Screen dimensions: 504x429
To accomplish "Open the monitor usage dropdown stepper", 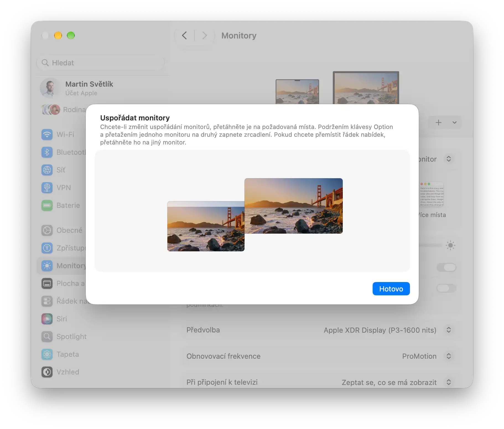I will tap(449, 159).
